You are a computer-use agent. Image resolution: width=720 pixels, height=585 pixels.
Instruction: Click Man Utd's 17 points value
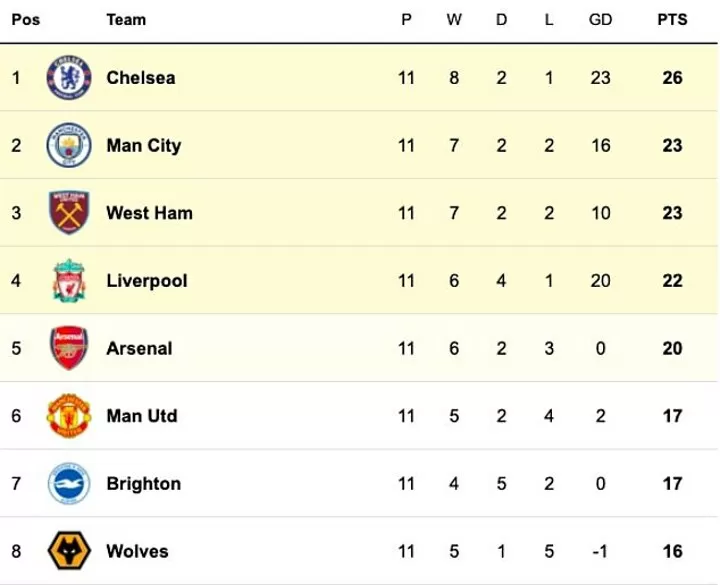672,416
